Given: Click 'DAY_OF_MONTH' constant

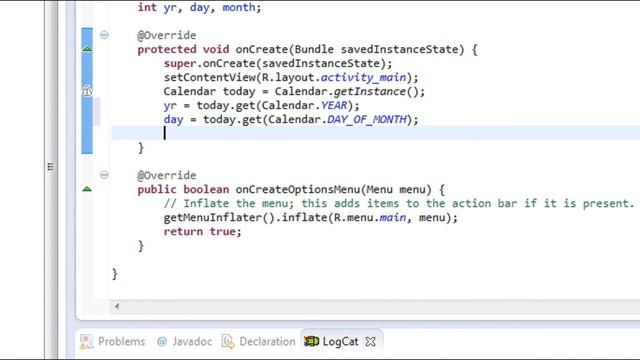Looking at the screenshot, I should click(367, 120).
